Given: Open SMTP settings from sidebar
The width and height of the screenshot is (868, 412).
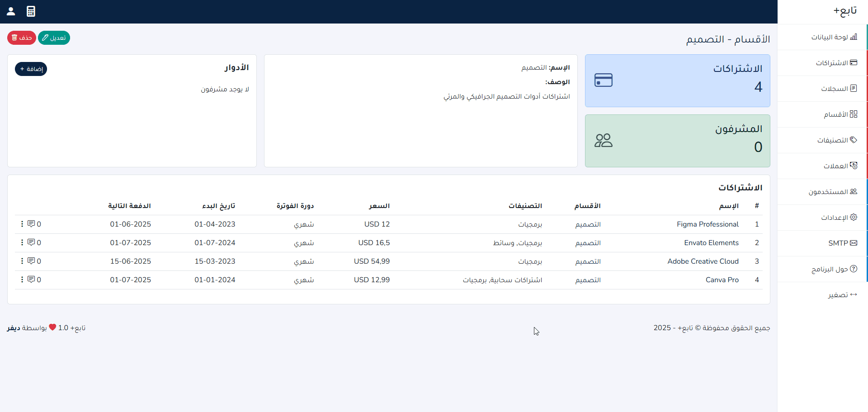Looking at the screenshot, I should [x=842, y=243].
